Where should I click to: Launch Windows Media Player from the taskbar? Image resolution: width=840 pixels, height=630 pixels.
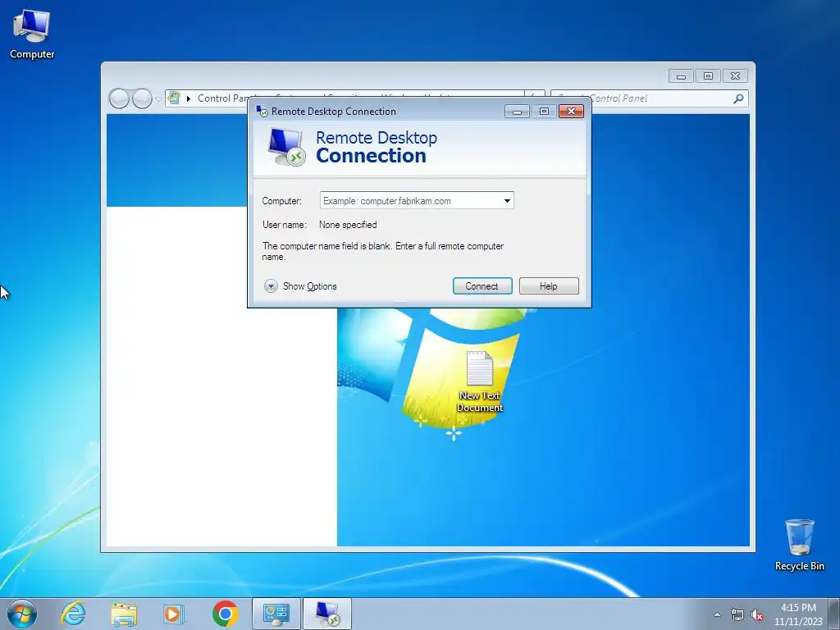click(x=173, y=614)
